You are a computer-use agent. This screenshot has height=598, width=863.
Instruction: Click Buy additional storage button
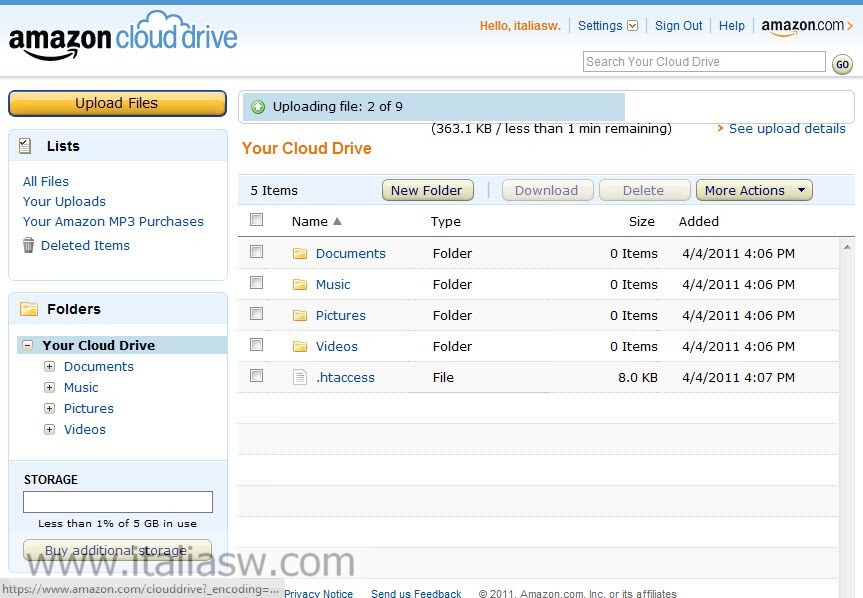click(x=117, y=550)
